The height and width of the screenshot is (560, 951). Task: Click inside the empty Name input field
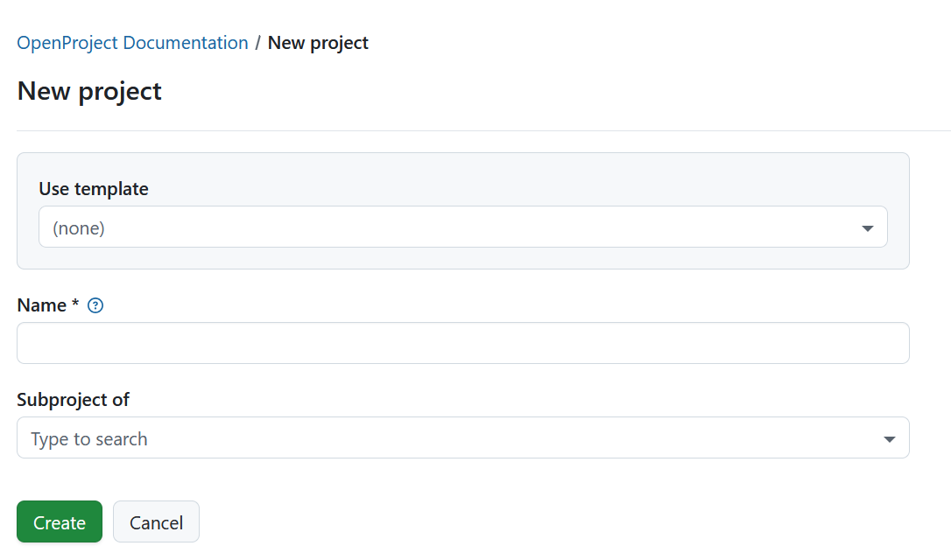(463, 343)
